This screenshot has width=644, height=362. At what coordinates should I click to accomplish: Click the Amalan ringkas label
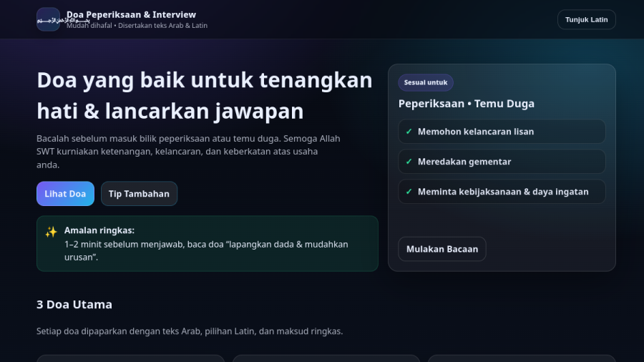coord(99,230)
